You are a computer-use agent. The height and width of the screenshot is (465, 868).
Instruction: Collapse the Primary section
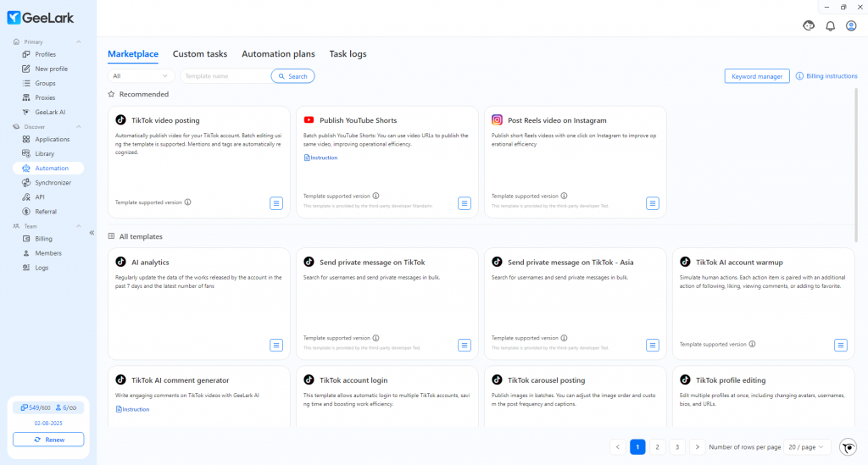tap(79, 42)
